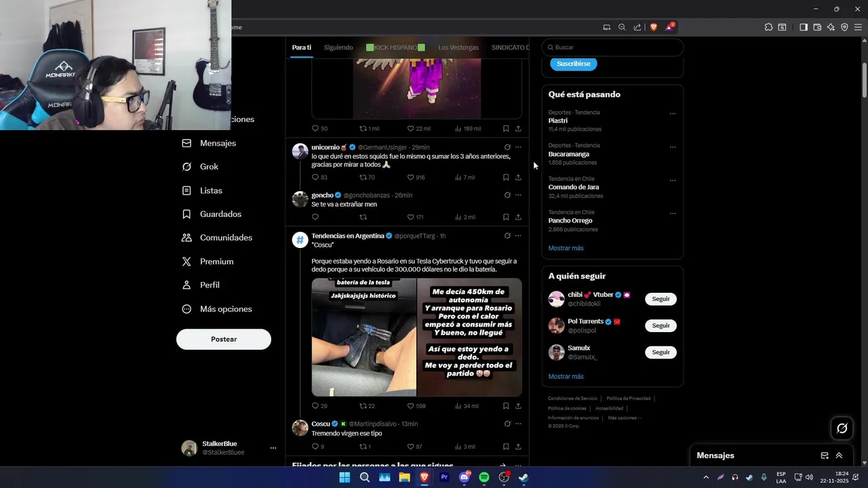Click Mostrar más under A quién seguir

(566, 376)
